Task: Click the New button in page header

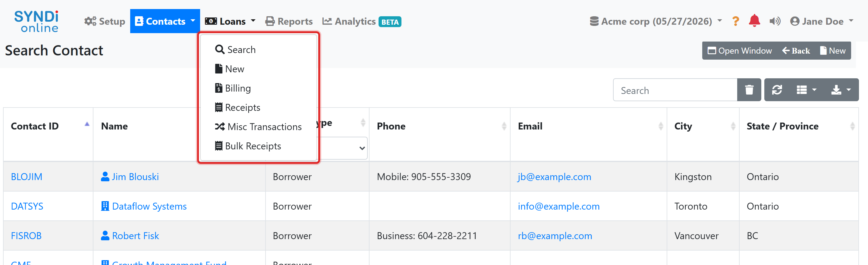Action: 833,51
